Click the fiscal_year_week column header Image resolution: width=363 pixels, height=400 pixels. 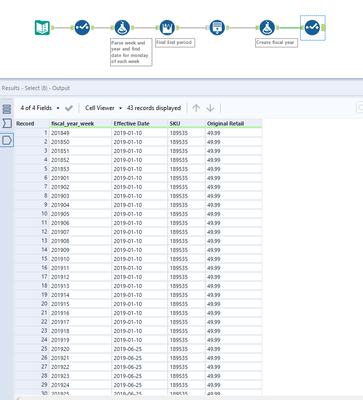(80, 124)
